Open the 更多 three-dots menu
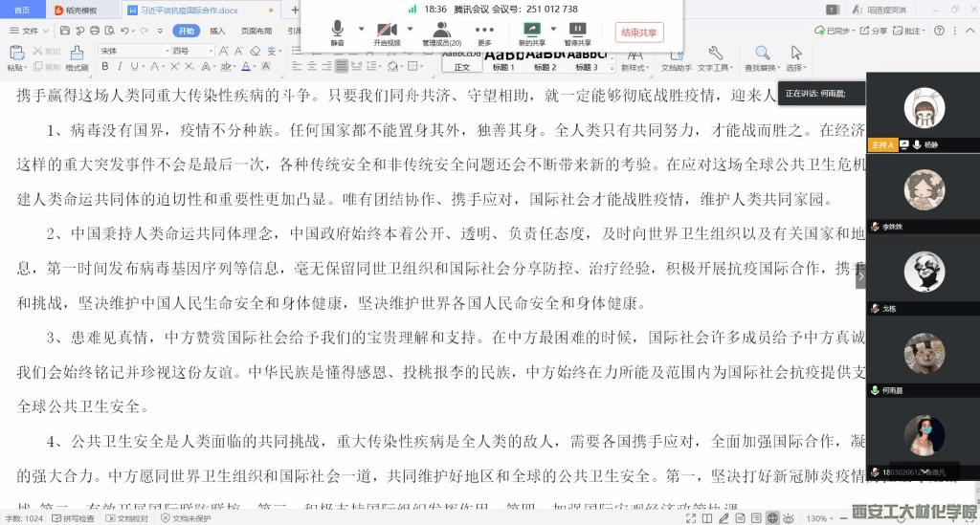Image resolution: width=980 pixels, height=525 pixels. coord(484,33)
